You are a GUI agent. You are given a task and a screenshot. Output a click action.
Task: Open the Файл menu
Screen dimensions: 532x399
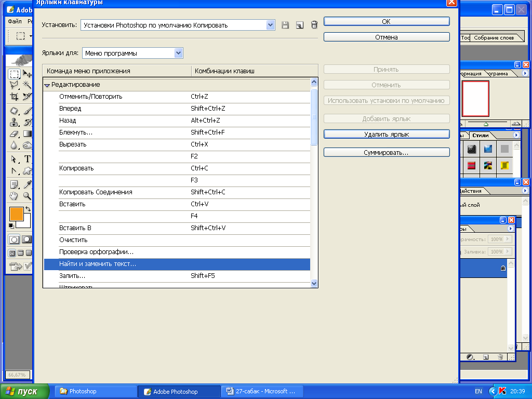(15, 21)
